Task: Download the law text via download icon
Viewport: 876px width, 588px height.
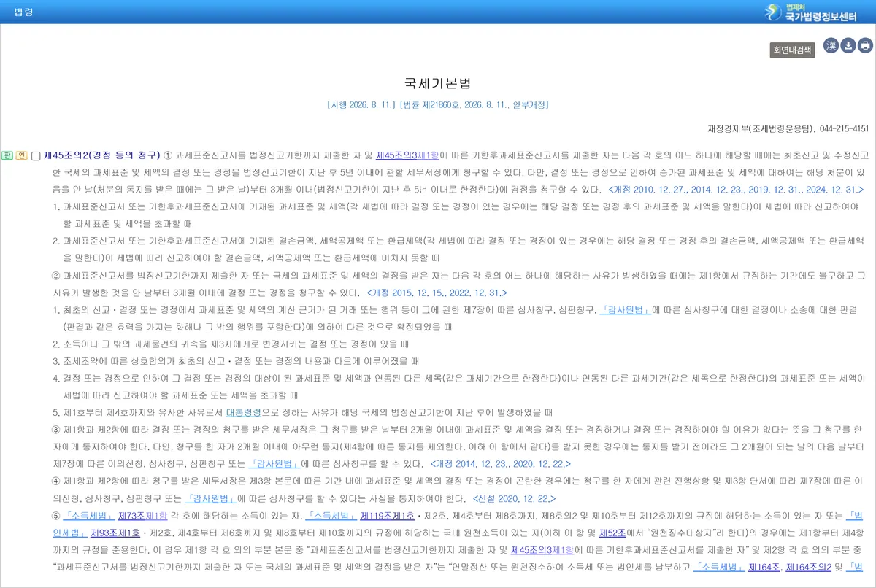Action: coord(848,46)
